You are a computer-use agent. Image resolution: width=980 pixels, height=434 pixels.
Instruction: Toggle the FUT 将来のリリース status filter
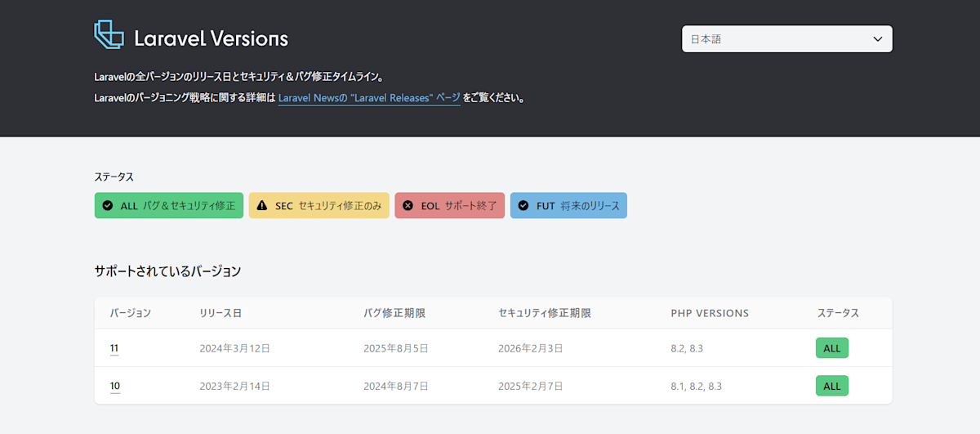(x=568, y=206)
